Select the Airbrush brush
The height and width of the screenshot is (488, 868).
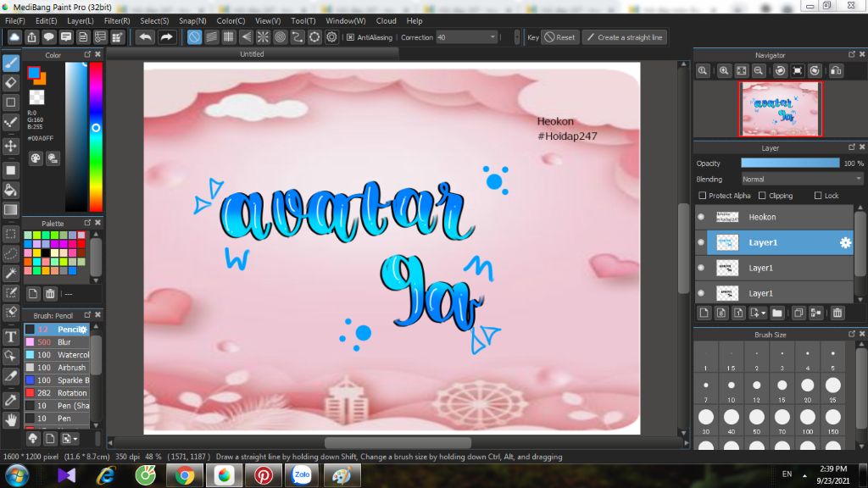[57, 368]
